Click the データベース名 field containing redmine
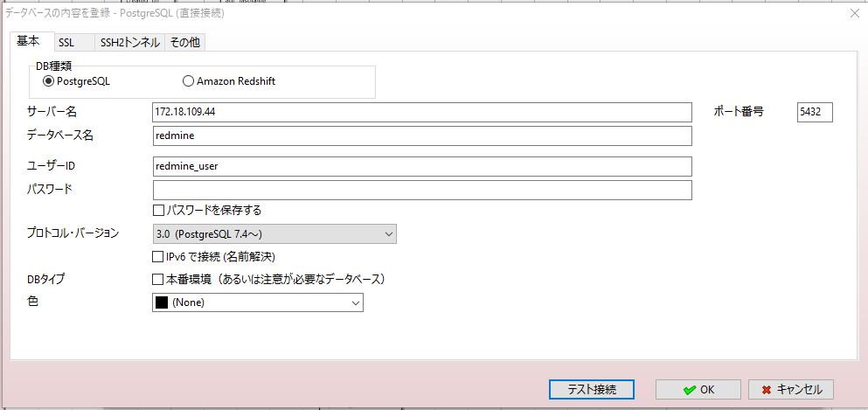The width and height of the screenshot is (868, 410). pos(422,136)
